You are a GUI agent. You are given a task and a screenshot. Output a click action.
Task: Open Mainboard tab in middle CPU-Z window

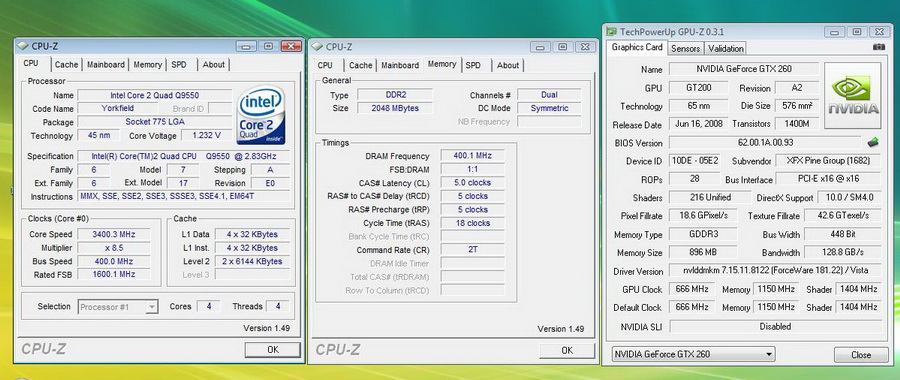[400, 65]
